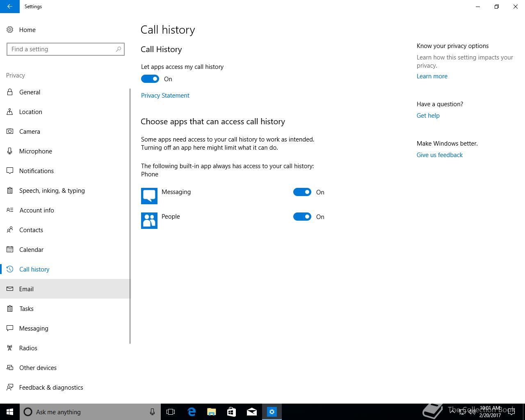Open the Location privacy page
Image resolution: width=525 pixels, height=420 pixels.
tap(65, 112)
